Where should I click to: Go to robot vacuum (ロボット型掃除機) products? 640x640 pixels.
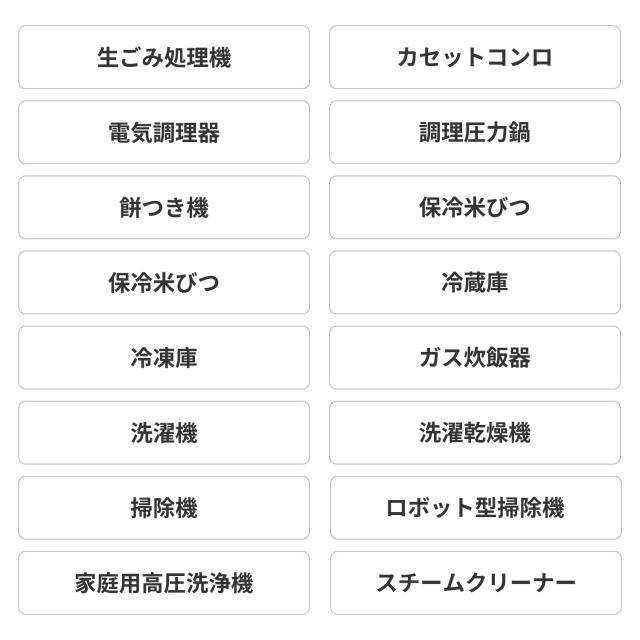click(474, 508)
